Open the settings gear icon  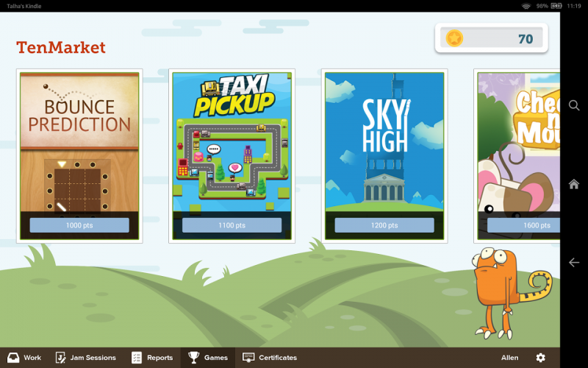tap(540, 358)
